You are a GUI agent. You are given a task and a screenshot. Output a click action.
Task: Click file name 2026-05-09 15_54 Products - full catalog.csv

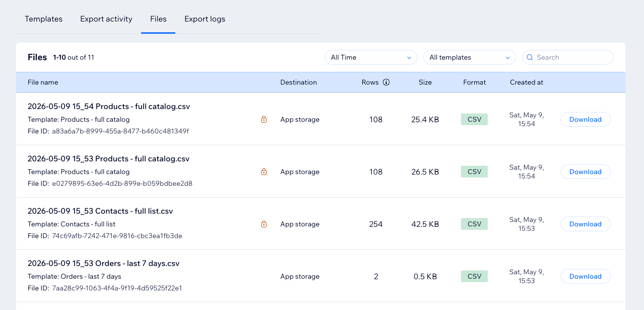[108, 106]
